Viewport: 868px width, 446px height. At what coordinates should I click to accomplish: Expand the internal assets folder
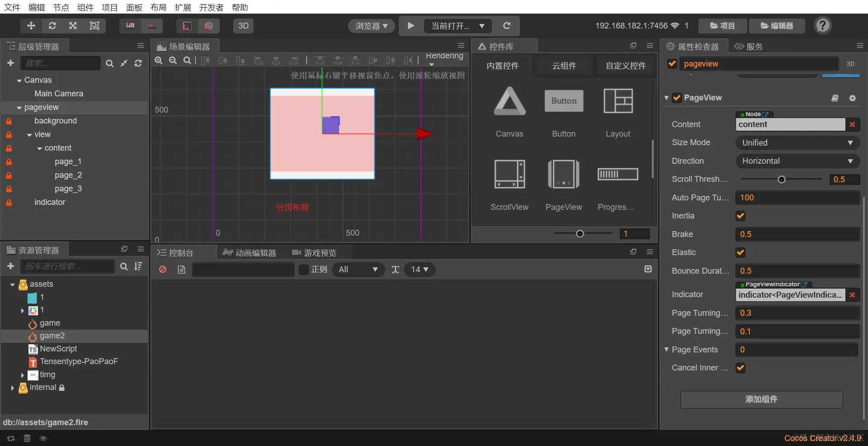click(x=12, y=388)
